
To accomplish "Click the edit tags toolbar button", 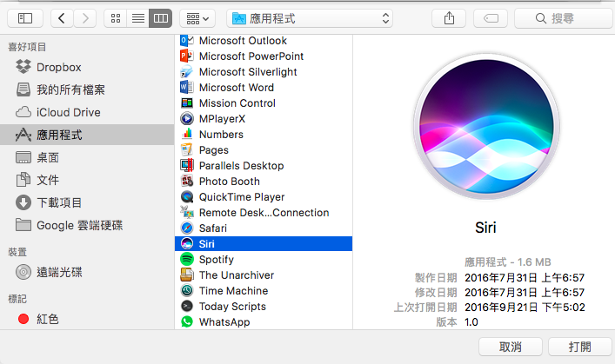I will (x=491, y=18).
